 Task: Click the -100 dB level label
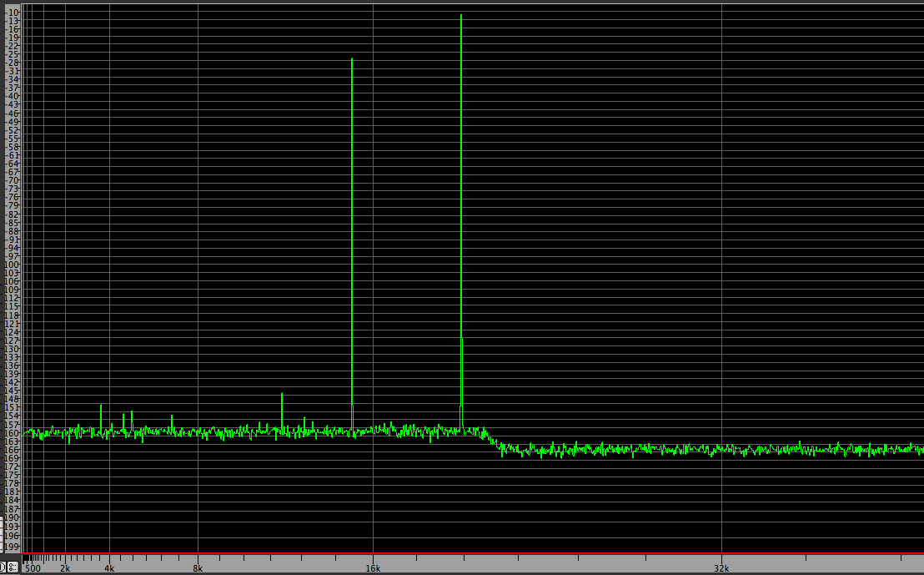pos(12,265)
